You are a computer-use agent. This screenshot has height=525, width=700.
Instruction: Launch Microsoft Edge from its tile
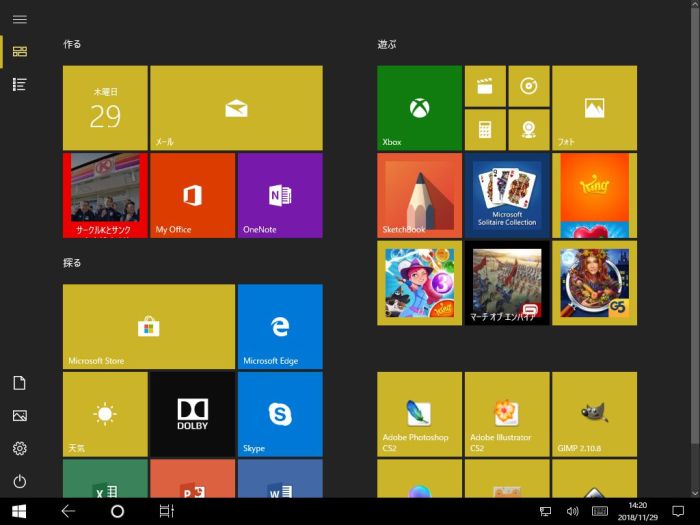click(280, 327)
